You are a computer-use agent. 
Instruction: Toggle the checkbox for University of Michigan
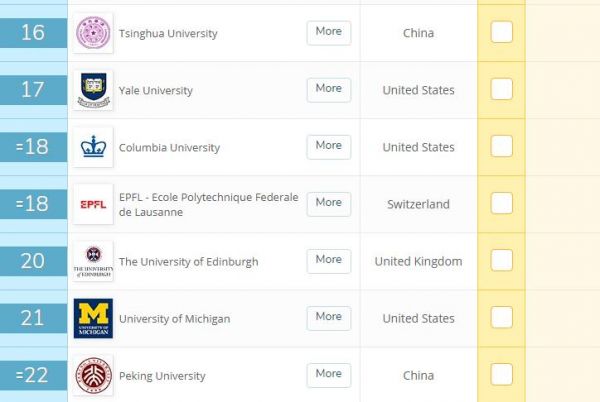502,317
